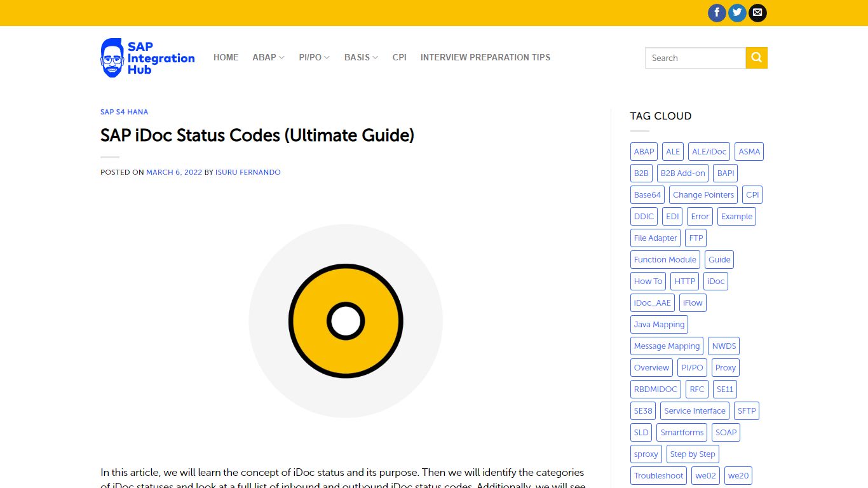This screenshot has height=488, width=868.
Task: Open the CPI menu item
Action: point(399,57)
